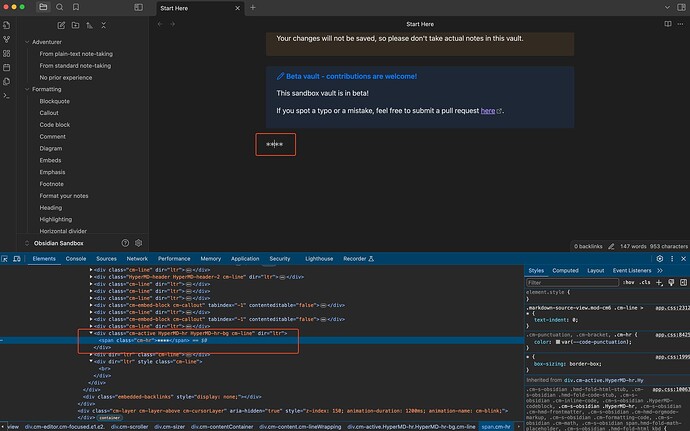
Task: Open settings gear next to vault name
Action: (x=139, y=243)
